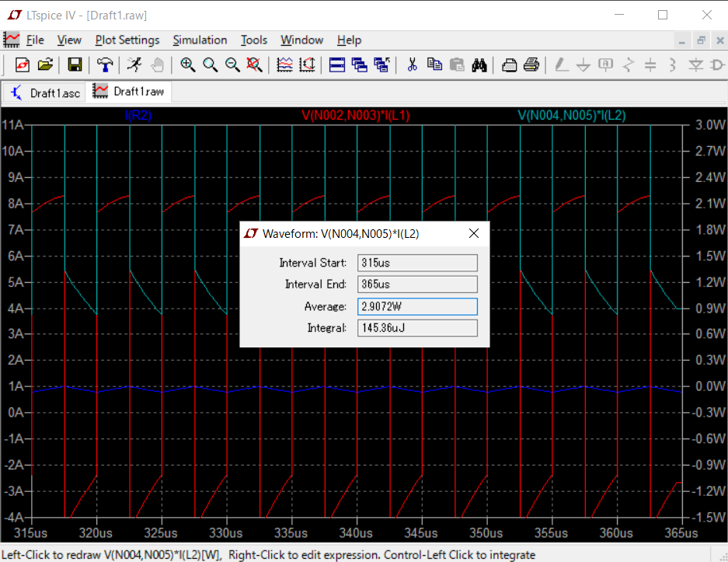This screenshot has height=562, width=728.
Task: Click the 335us time axis label
Action: [x=291, y=532]
